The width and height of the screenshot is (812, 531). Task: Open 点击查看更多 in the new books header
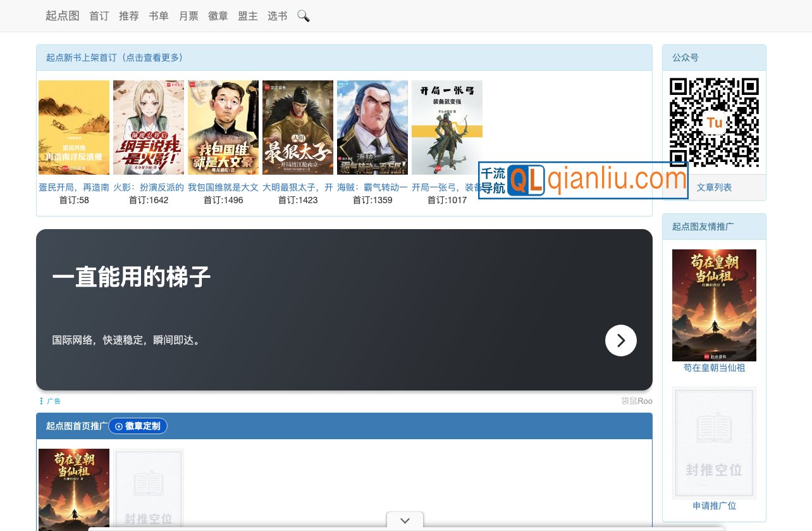[152, 57]
